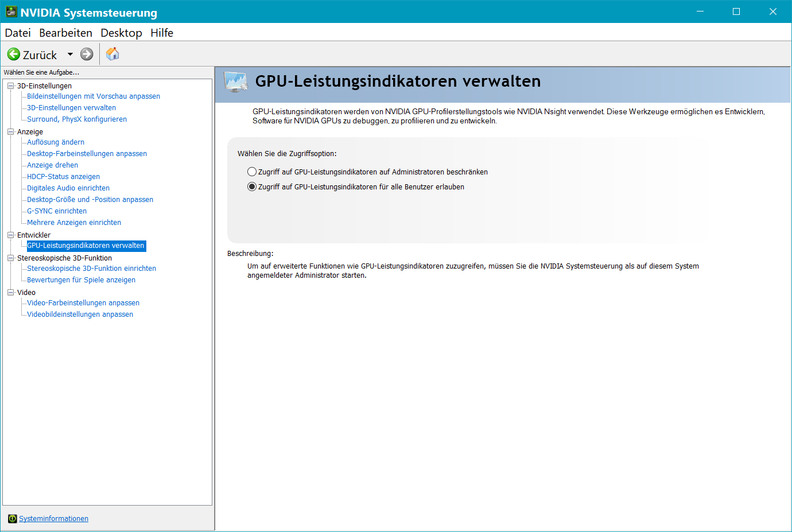792x532 pixels.
Task: Select restrict access to Administratoren radio button
Action: pos(252,172)
